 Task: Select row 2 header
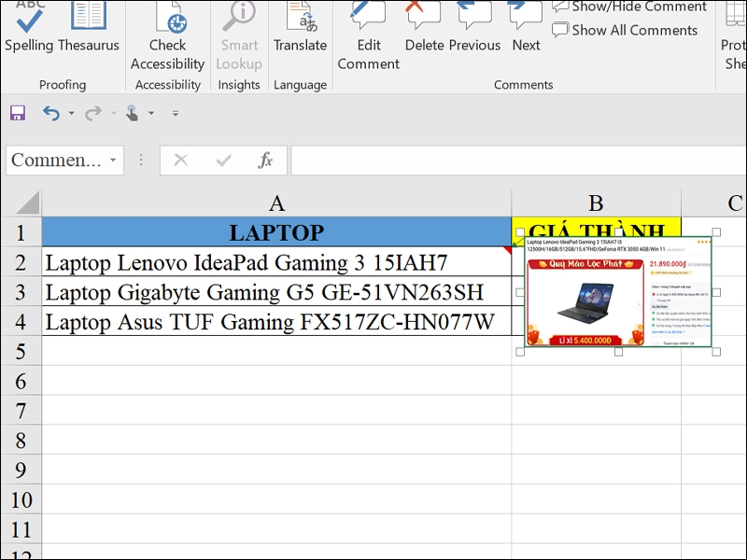click(x=21, y=262)
